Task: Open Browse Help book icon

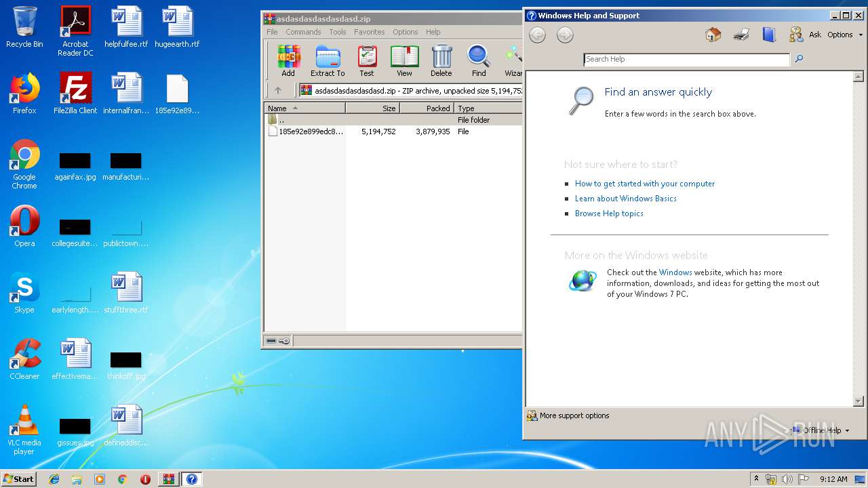Action: tap(769, 35)
